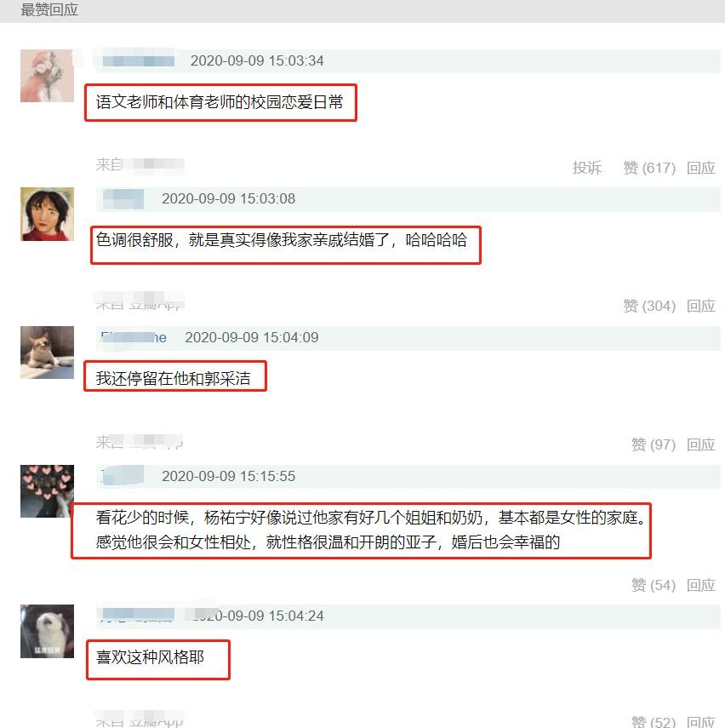Open the yawning white cat avatar
Viewport: 725px width, 728px height.
[x=47, y=631]
